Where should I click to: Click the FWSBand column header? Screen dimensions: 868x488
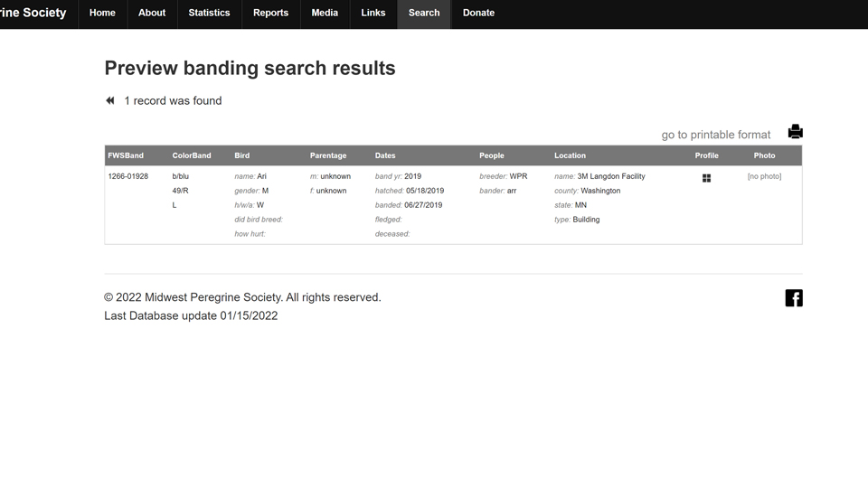point(126,155)
